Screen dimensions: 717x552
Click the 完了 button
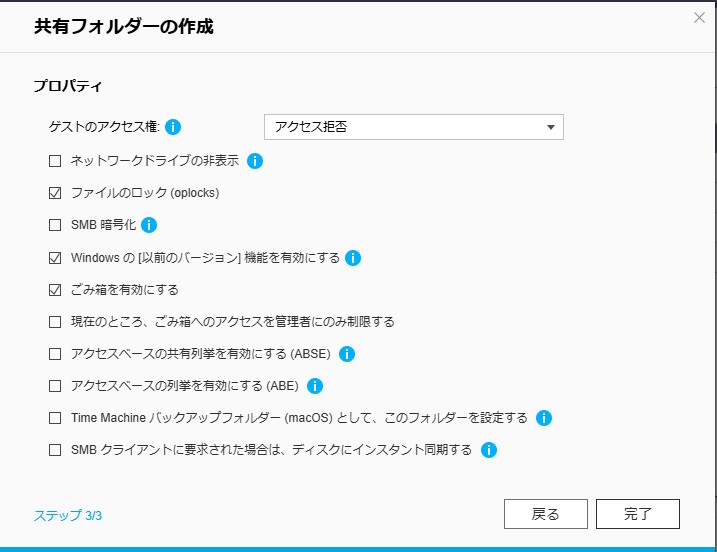tap(637, 514)
